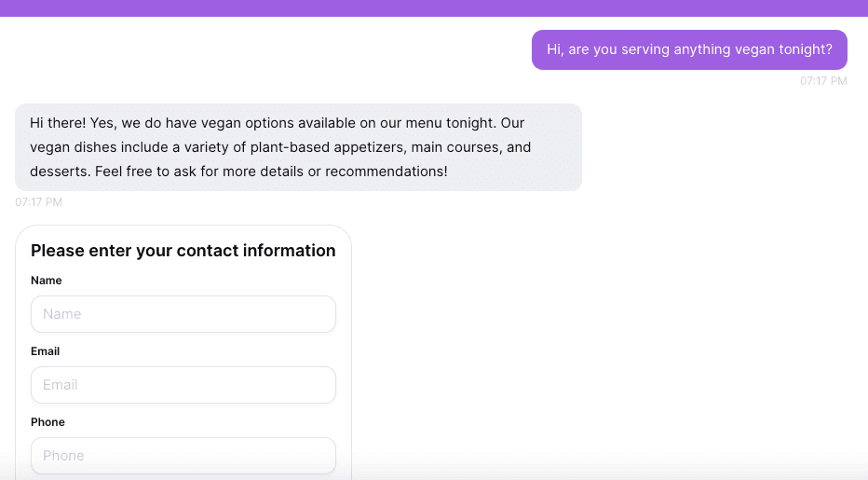The image size is (868, 480).
Task: Select the "Please enter your contact information" heading
Action: pyautogui.click(x=183, y=251)
